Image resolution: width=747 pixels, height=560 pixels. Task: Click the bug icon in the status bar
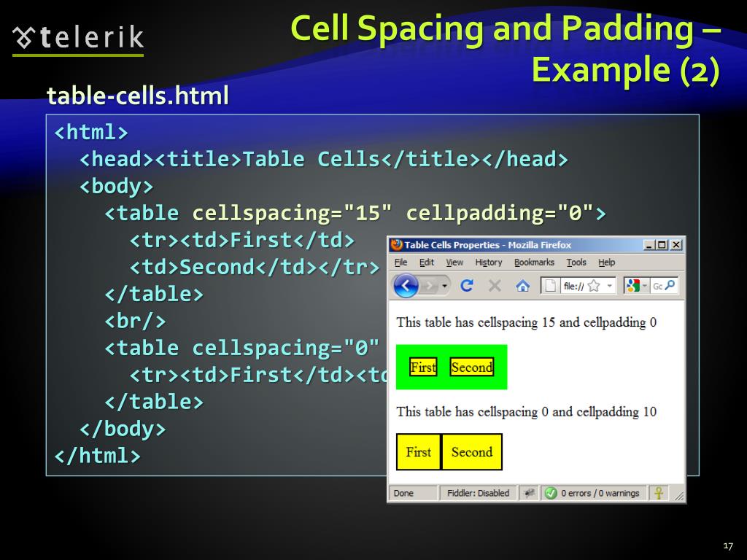528,494
